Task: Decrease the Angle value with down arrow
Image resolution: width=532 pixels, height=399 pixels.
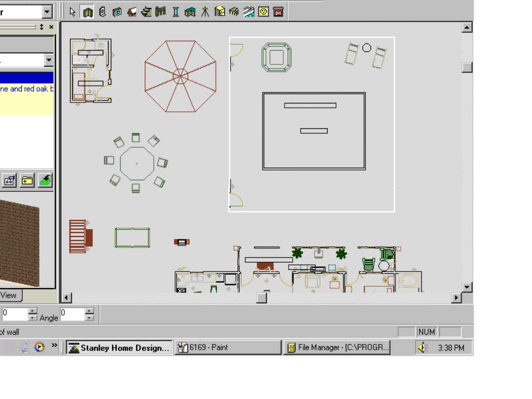Action: click(90, 318)
